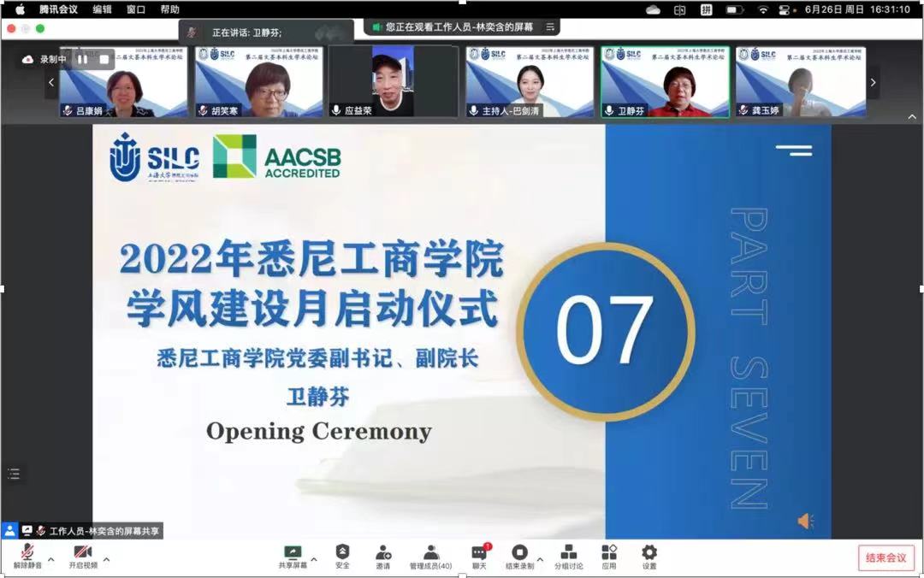Viewport: 924px width, 578px height.
Task: Open the 安全 security settings
Action: coord(342,555)
